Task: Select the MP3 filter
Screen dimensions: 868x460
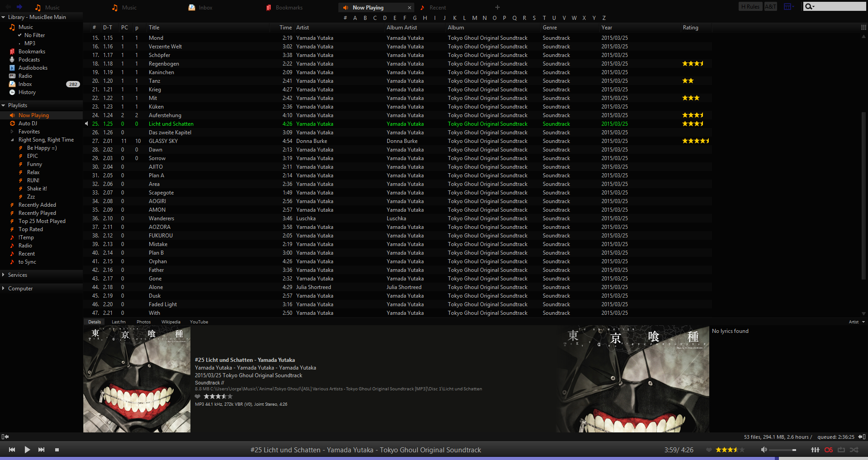Action: (x=29, y=43)
